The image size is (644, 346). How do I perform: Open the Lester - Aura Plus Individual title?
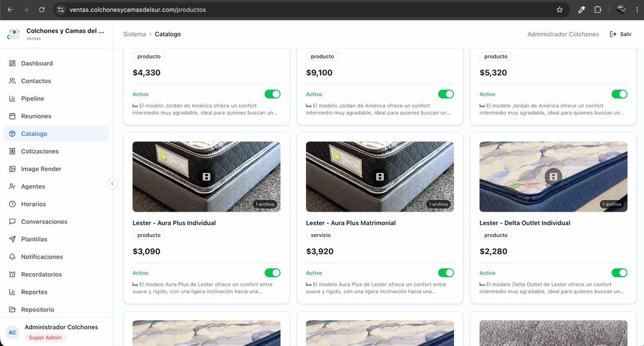[x=174, y=223]
